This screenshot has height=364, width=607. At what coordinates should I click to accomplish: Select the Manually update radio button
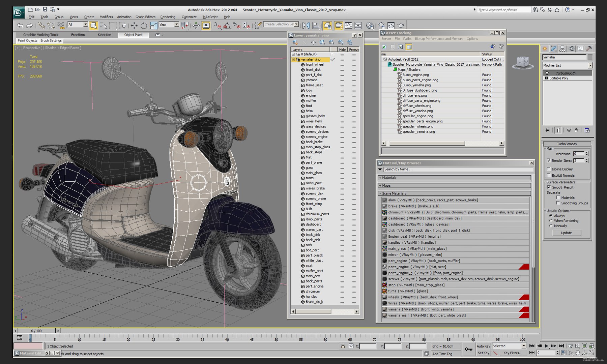pyautogui.click(x=551, y=226)
